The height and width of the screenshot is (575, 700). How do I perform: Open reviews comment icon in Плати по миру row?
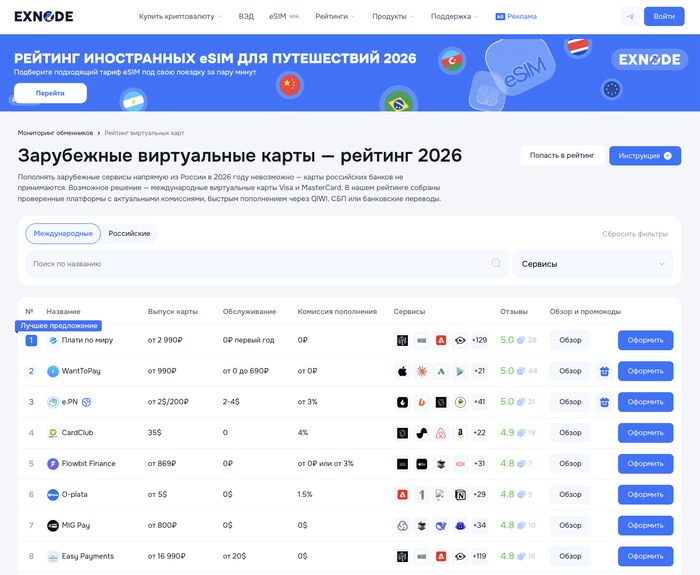(521, 340)
